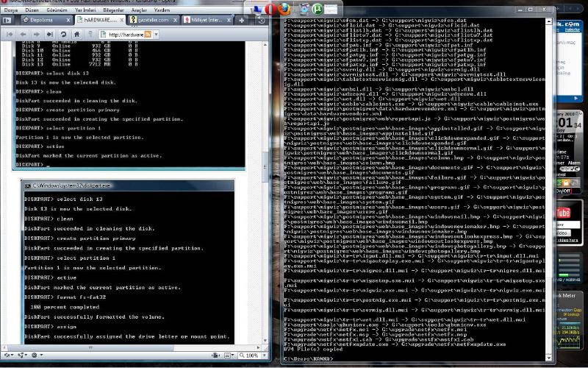Open the Araçlar menu in Opera
This screenshot has height=368, width=588.
tap(139, 10)
